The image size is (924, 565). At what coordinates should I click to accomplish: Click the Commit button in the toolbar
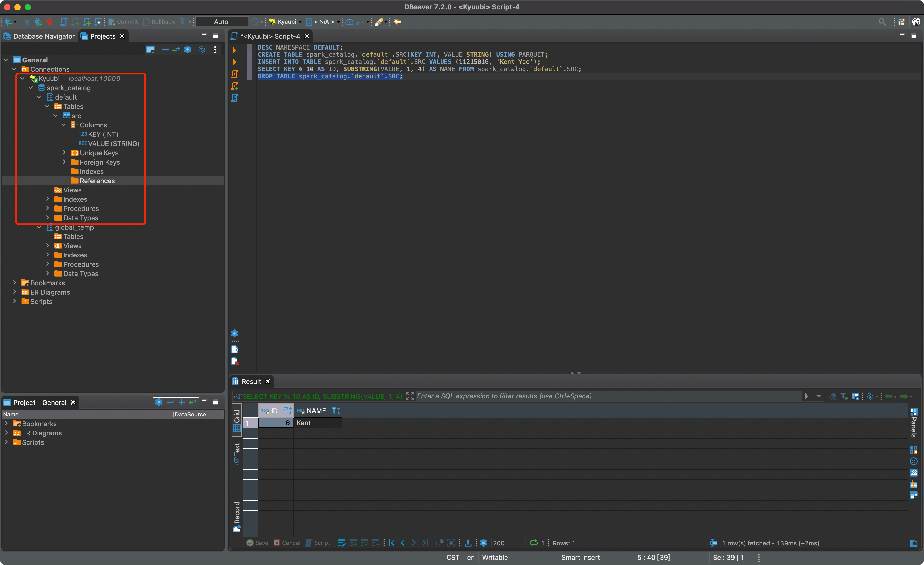coord(123,21)
